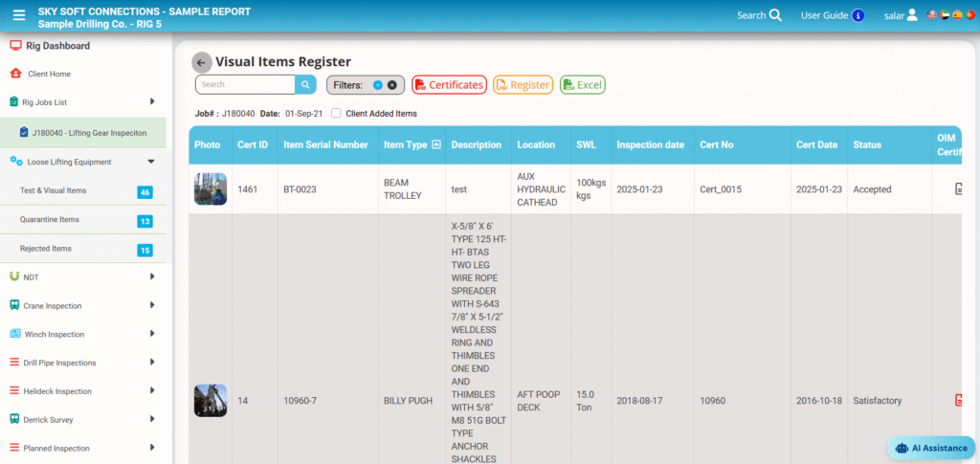Switch language with the UAE flag
Screen dimensions: 980x464
(x=945, y=15)
